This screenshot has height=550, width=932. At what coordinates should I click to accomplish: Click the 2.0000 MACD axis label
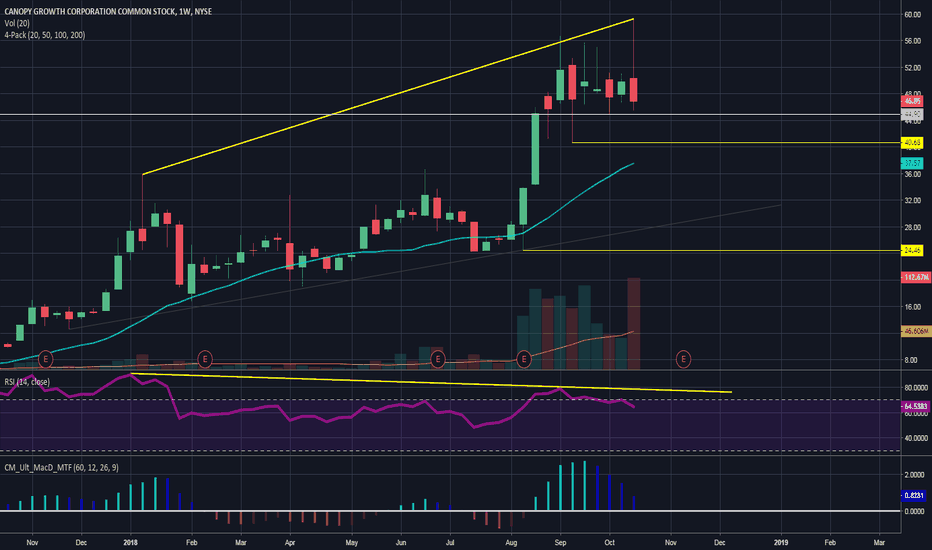(914, 474)
